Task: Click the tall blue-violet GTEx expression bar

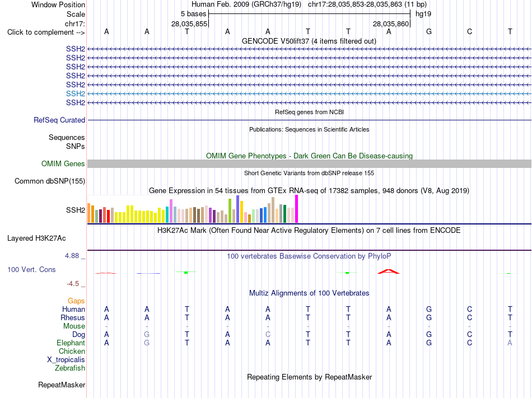Action: click(238, 209)
